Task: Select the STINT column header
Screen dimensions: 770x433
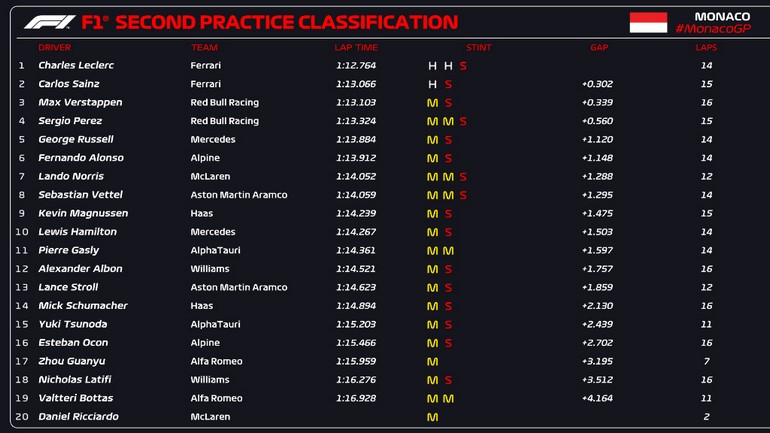Action: [478, 47]
